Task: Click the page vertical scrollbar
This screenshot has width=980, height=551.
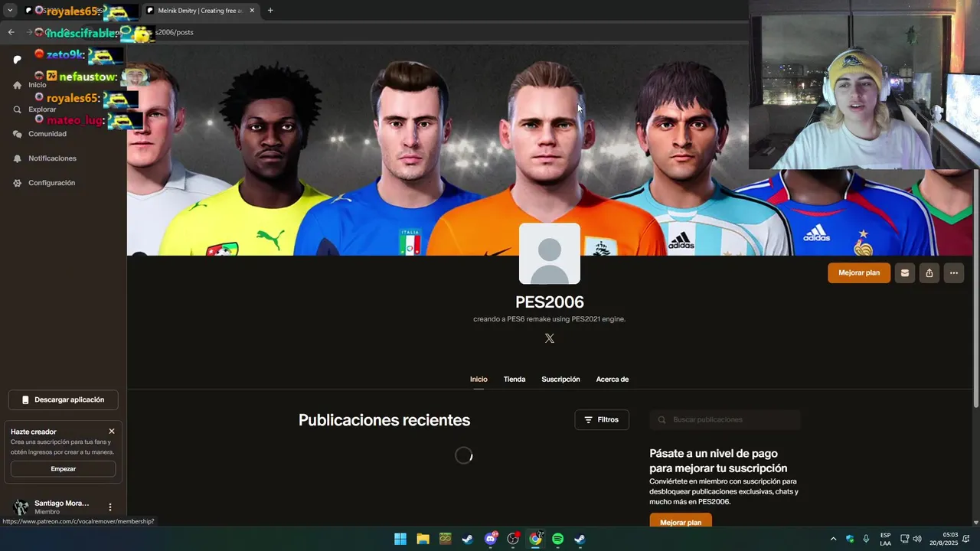Action: coord(976,288)
